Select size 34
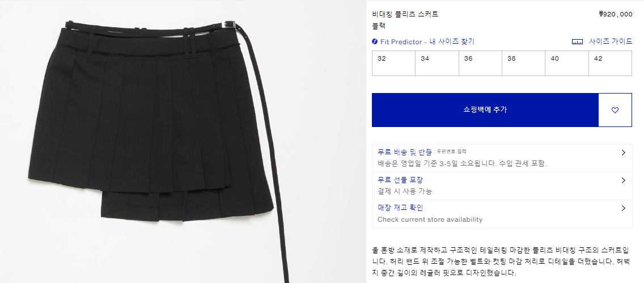 437,64
